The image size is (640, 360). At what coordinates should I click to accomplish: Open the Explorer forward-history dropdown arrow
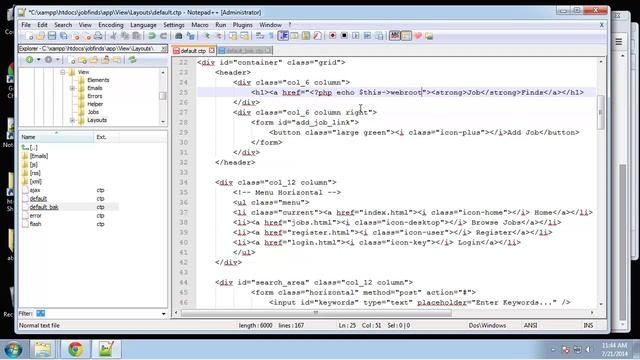coord(58,60)
